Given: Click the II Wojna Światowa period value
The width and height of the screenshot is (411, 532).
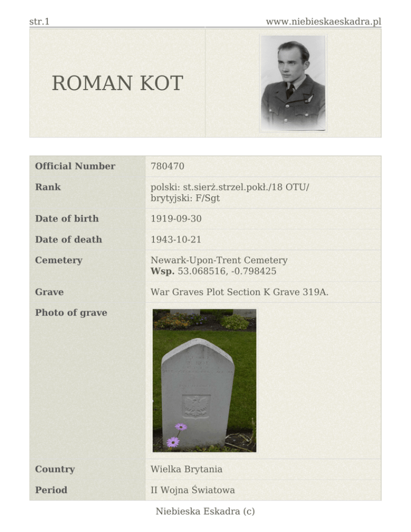Looking at the screenshot, I should [x=193, y=490].
